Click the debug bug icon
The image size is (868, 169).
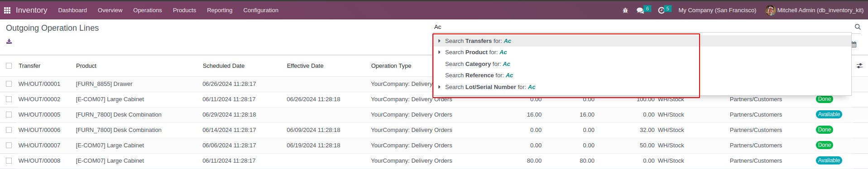[x=625, y=10]
